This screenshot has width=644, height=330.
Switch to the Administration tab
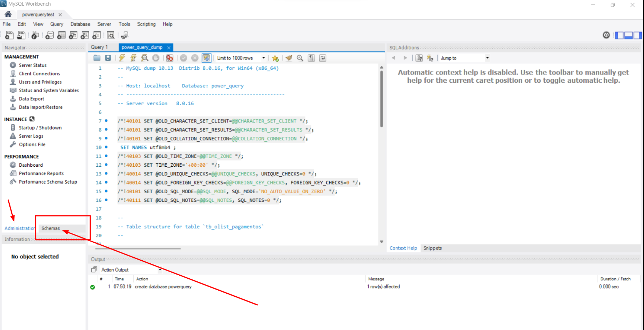point(20,228)
